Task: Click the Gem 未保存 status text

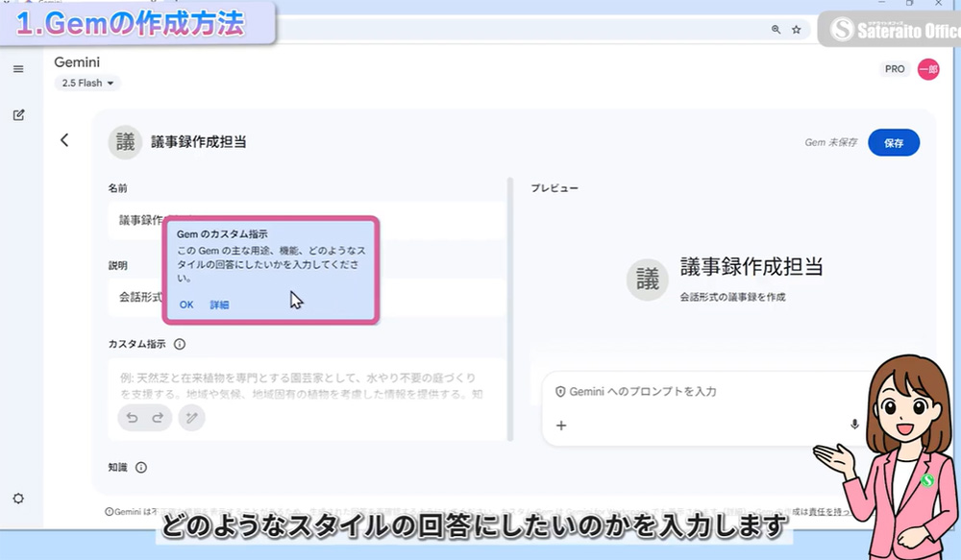Action: [x=830, y=143]
